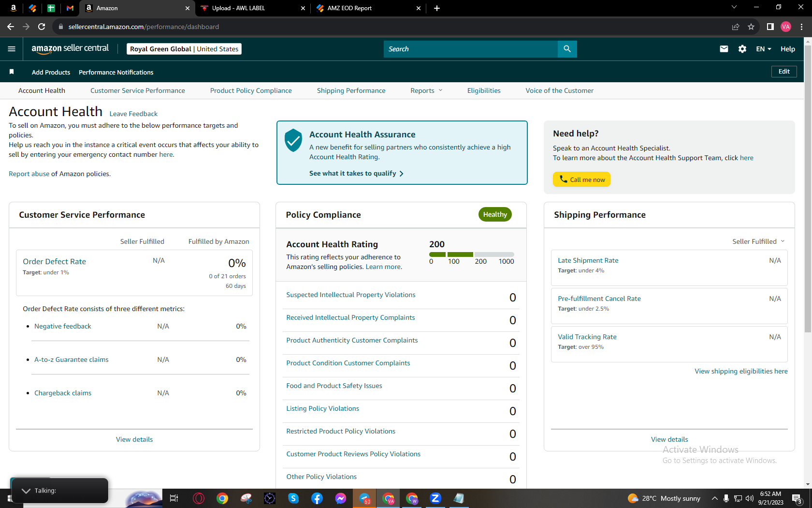Open the Chrome profile avatar

pyautogui.click(x=786, y=27)
